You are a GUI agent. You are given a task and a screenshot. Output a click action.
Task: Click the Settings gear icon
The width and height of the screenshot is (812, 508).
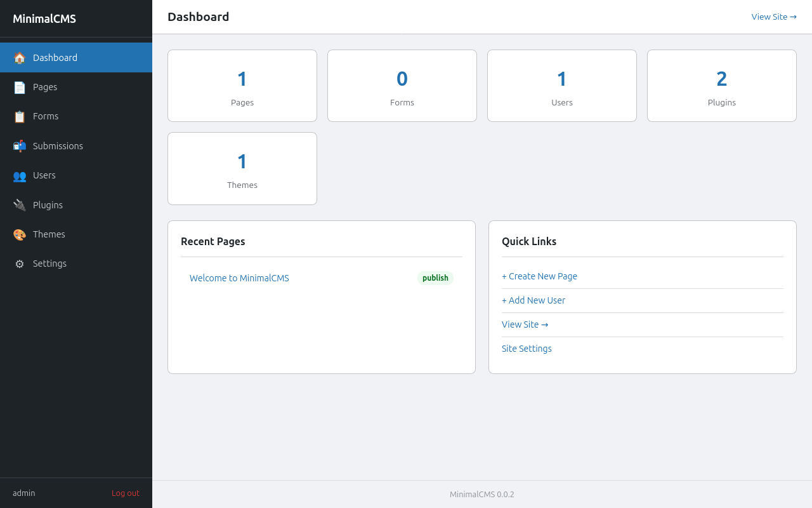20,264
